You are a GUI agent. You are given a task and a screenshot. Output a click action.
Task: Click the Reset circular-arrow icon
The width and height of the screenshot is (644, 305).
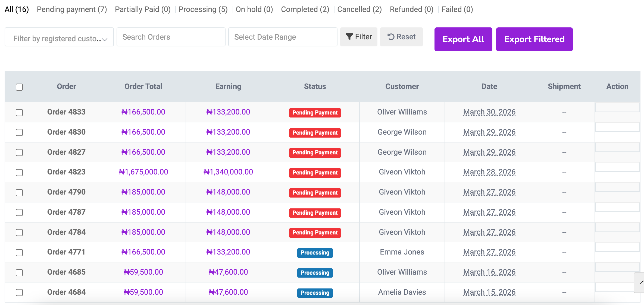(391, 37)
